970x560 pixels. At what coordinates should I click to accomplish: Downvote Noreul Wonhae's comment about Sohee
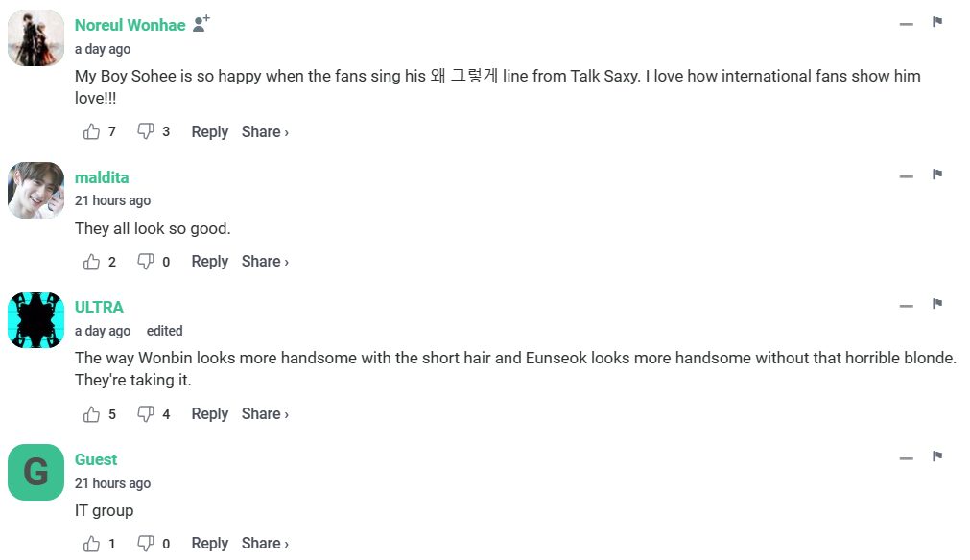click(x=146, y=132)
